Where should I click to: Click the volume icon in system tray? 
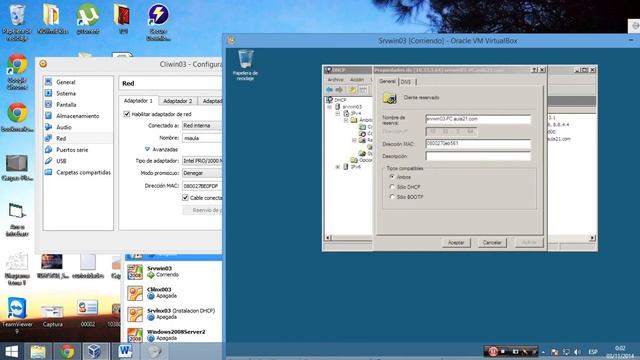(577, 352)
